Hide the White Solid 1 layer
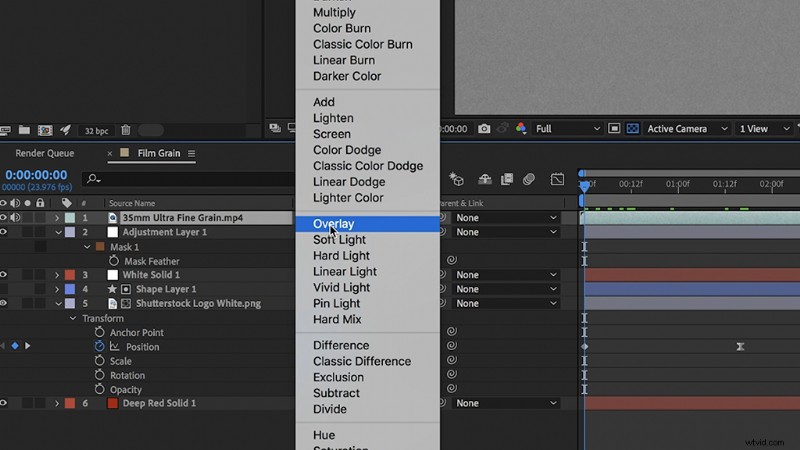The height and width of the screenshot is (450, 800). (4, 274)
